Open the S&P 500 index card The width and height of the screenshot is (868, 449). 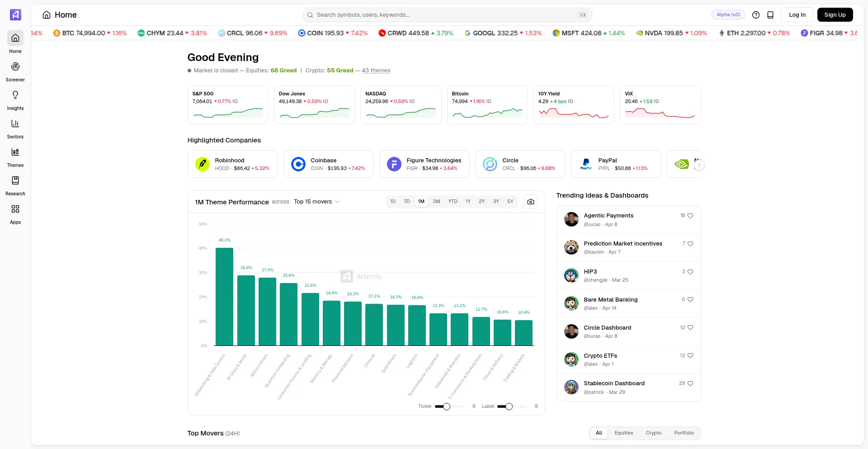click(228, 105)
